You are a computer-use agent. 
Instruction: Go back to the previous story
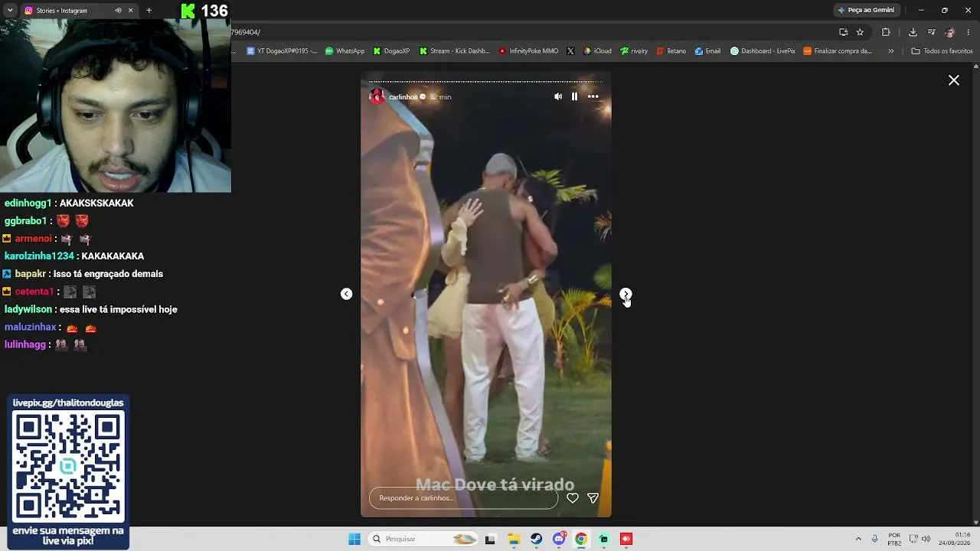pyautogui.click(x=347, y=294)
